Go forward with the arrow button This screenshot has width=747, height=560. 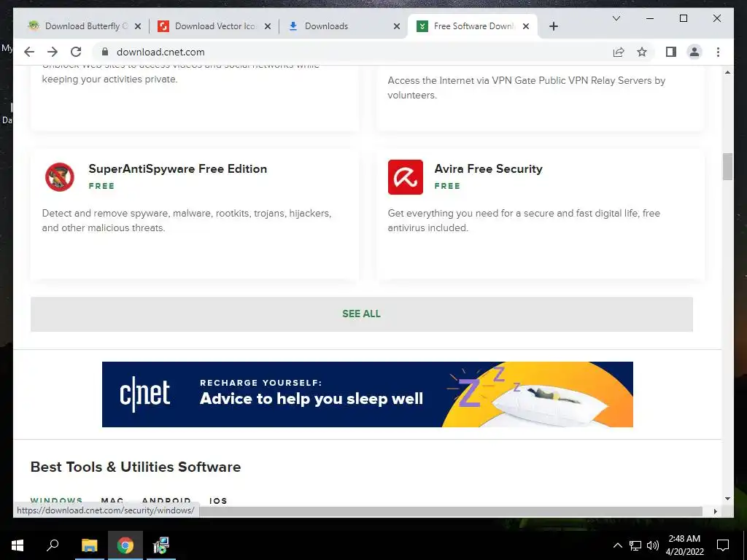click(x=53, y=52)
